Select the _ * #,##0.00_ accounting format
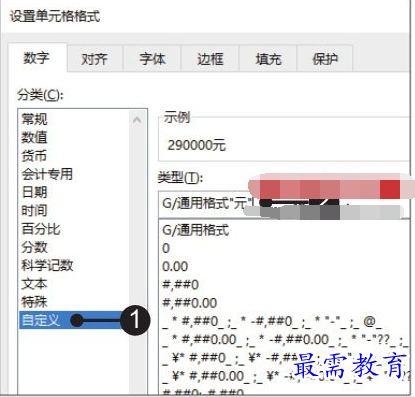 point(285,340)
